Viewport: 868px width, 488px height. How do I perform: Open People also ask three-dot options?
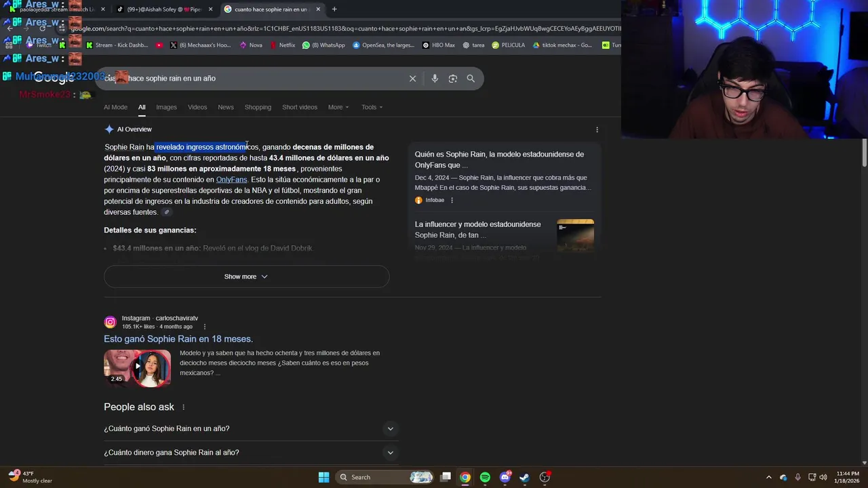tap(183, 407)
